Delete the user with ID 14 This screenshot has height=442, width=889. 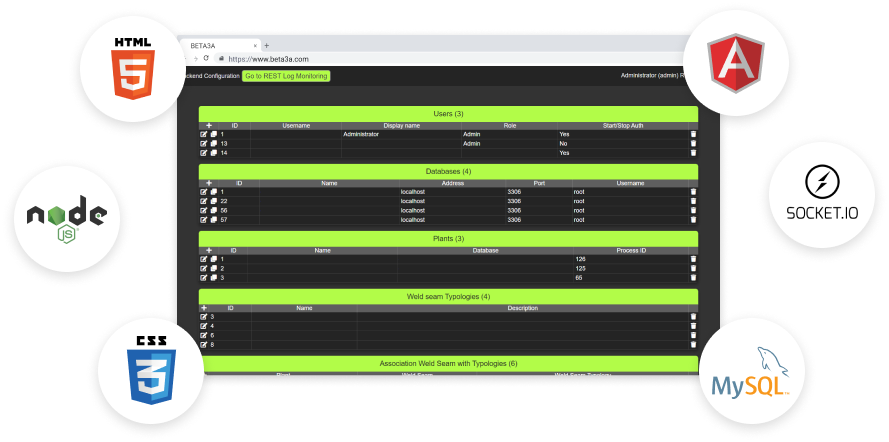click(x=693, y=152)
